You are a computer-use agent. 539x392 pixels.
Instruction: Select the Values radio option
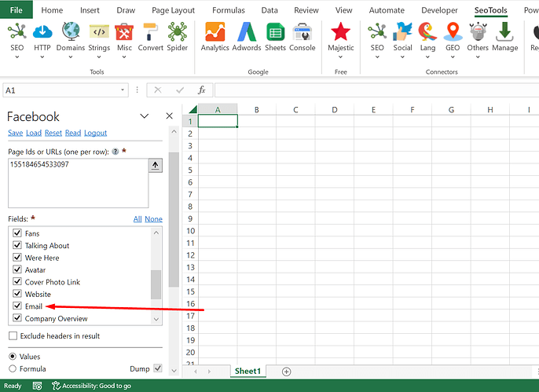(x=13, y=357)
